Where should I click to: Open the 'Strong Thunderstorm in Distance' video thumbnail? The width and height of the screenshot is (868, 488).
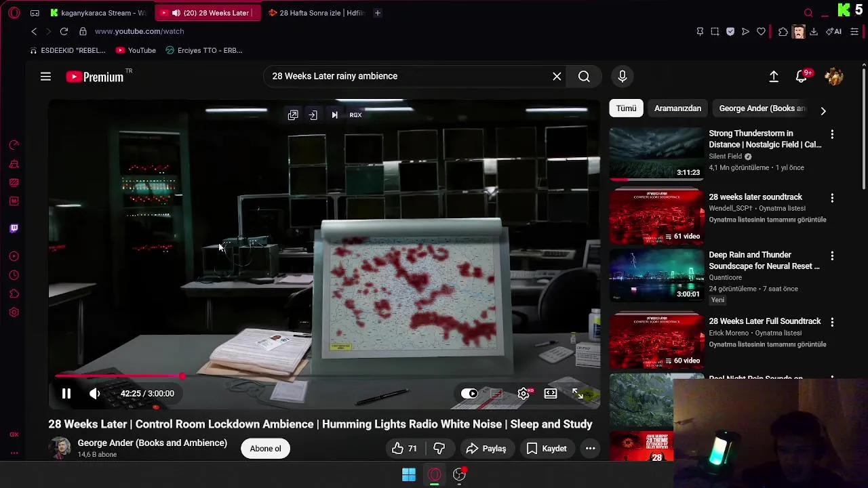pos(656,155)
